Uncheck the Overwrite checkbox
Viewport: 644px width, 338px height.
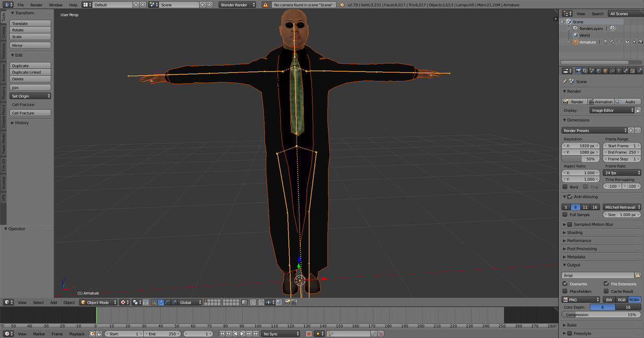565,284
